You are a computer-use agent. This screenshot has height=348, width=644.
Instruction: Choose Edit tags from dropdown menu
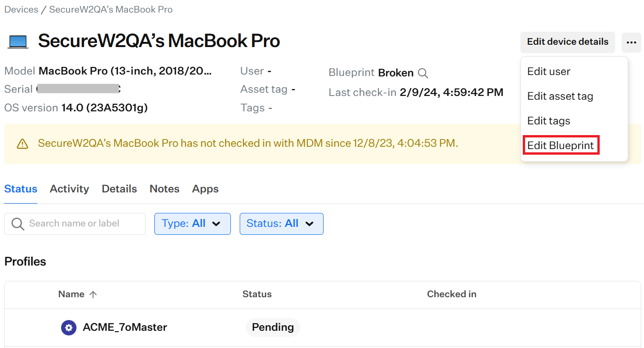coord(549,121)
